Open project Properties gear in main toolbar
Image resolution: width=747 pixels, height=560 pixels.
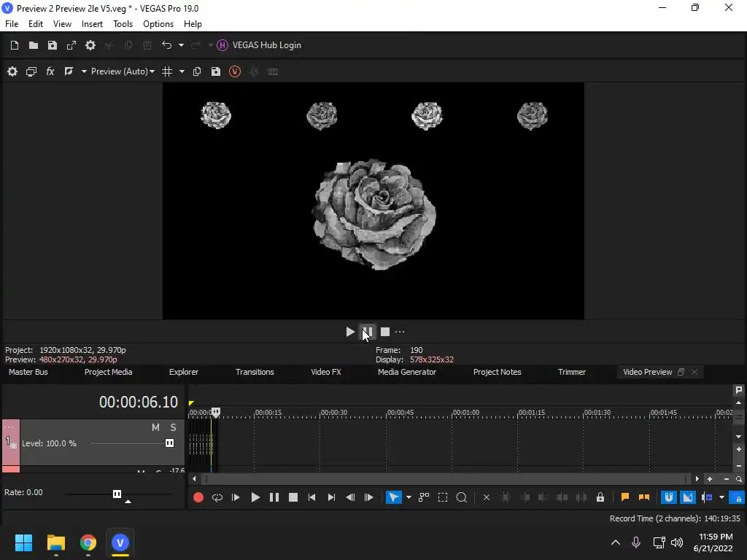click(x=90, y=45)
